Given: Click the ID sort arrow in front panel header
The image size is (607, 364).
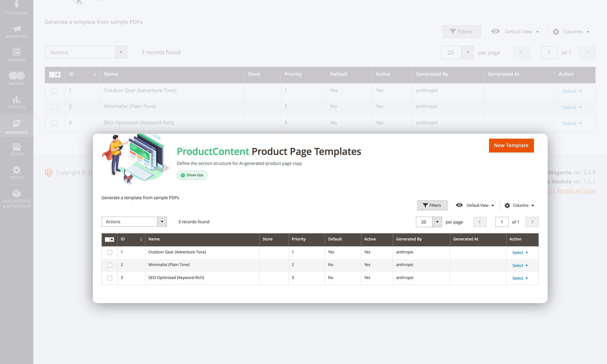Looking at the screenshot, I should click(141, 239).
